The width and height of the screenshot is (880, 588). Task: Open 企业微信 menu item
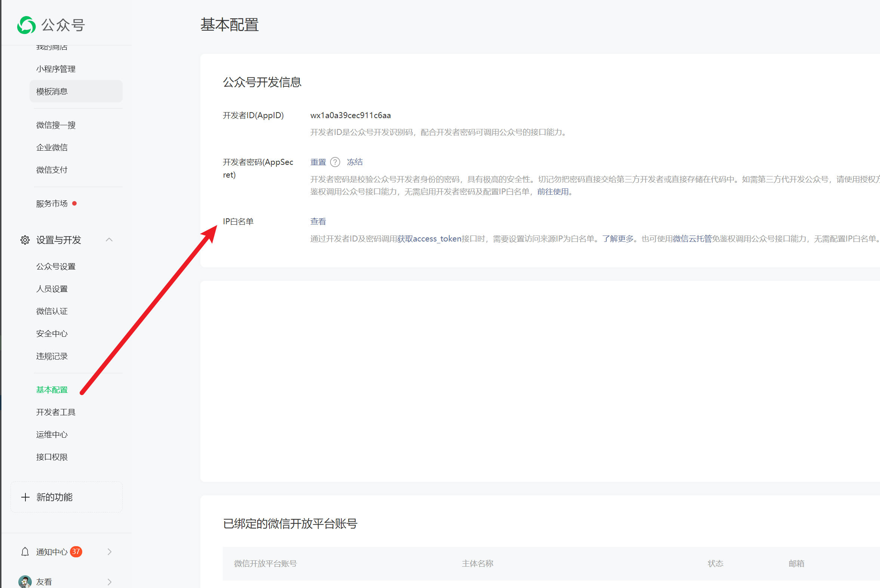pos(52,147)
